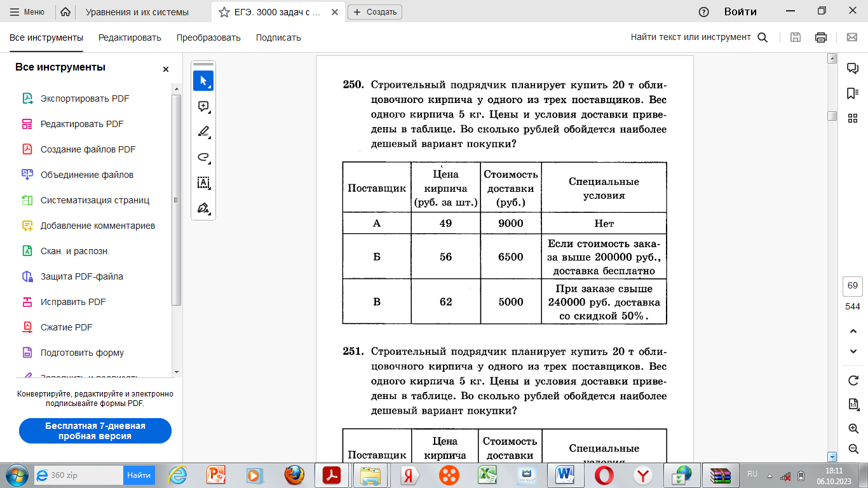Open PowerPoint from the taskbar
Viewport: 868px width, 488px height.
[217, 475]
